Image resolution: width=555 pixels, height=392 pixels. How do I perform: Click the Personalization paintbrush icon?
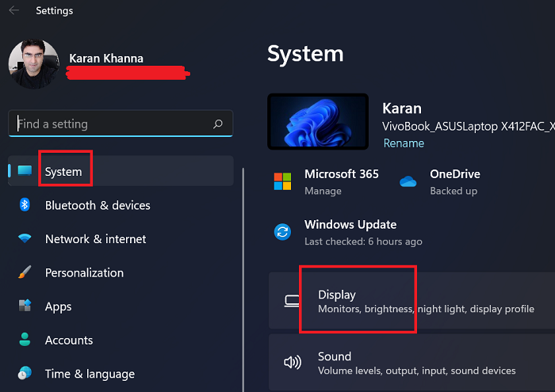(x=25, y=272)
